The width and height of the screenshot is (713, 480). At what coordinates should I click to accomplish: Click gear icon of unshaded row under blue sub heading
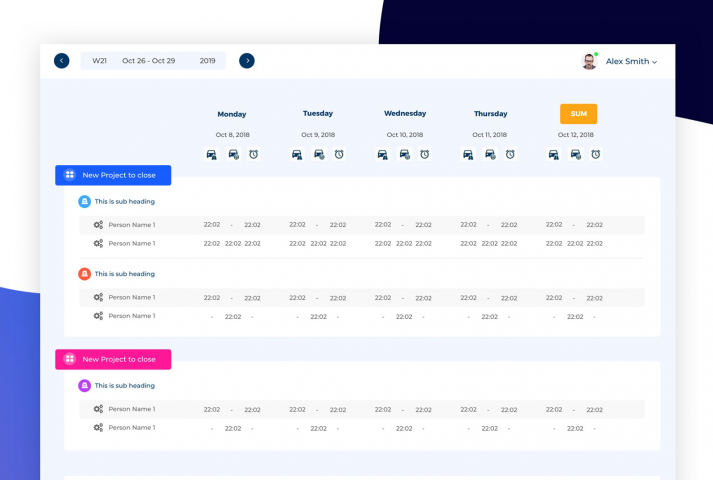(98, 244)
